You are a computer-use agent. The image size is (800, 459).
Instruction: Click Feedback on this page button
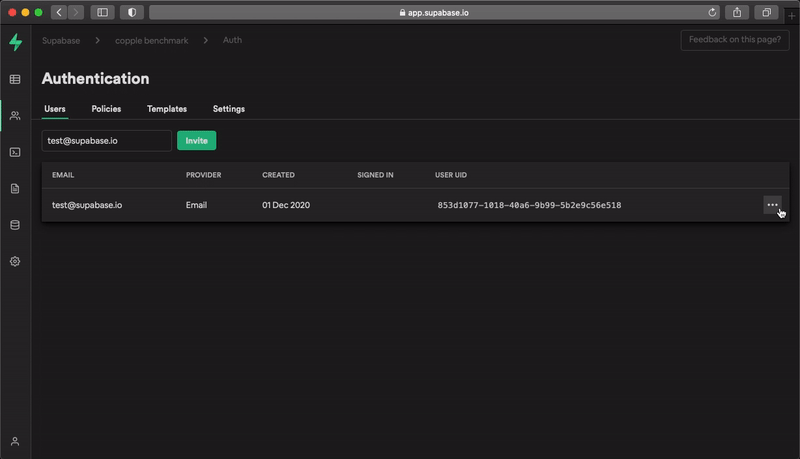tap(735, 40)
